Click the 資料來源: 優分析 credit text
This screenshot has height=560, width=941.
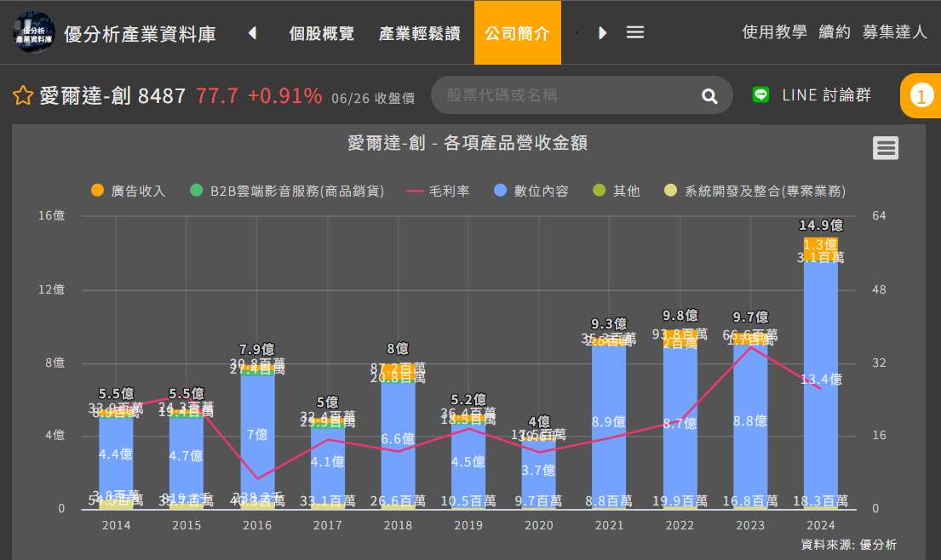pos(848,545)
